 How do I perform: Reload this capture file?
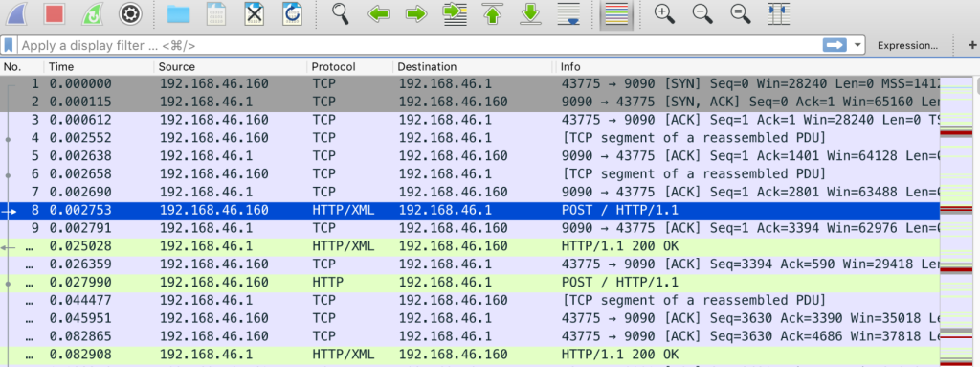[292, 13]
